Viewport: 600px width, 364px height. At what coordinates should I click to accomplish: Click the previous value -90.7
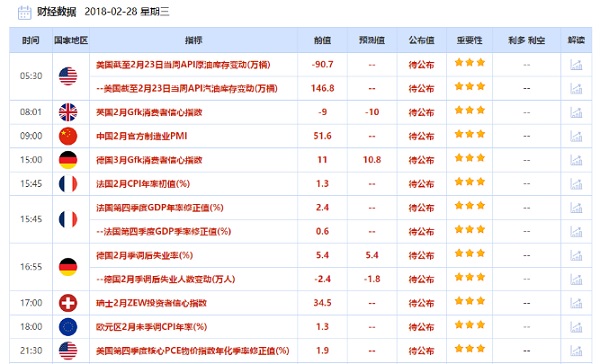click(x=322, y=65)
